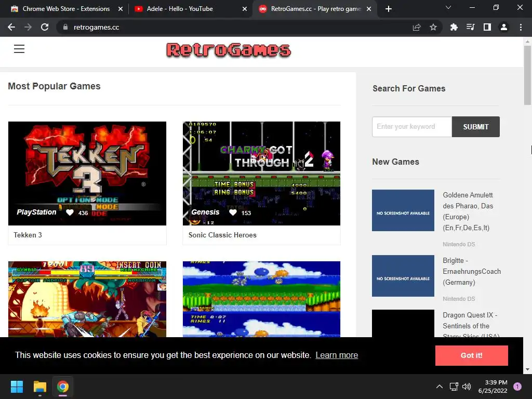Open the Tekken 3 title link
This screenshot has height=399, width=532.
pyautogui.click(x=28, y=235)
